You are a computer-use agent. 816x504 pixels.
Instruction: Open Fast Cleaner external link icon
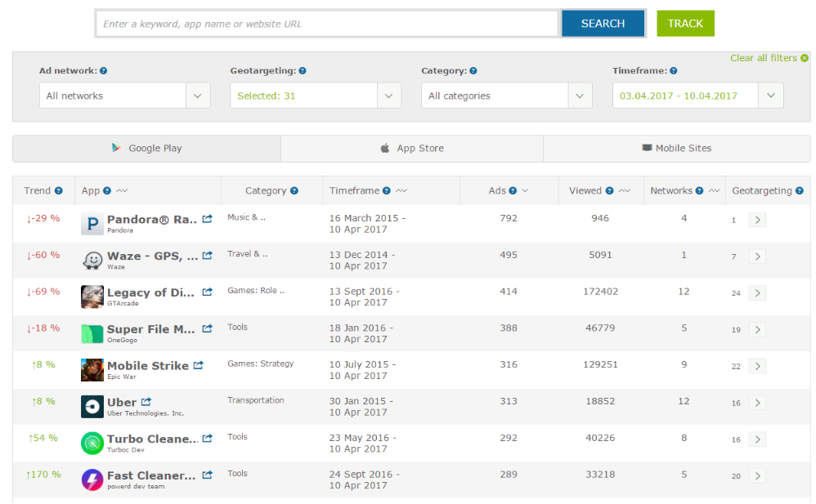click(x=207, y=475)
